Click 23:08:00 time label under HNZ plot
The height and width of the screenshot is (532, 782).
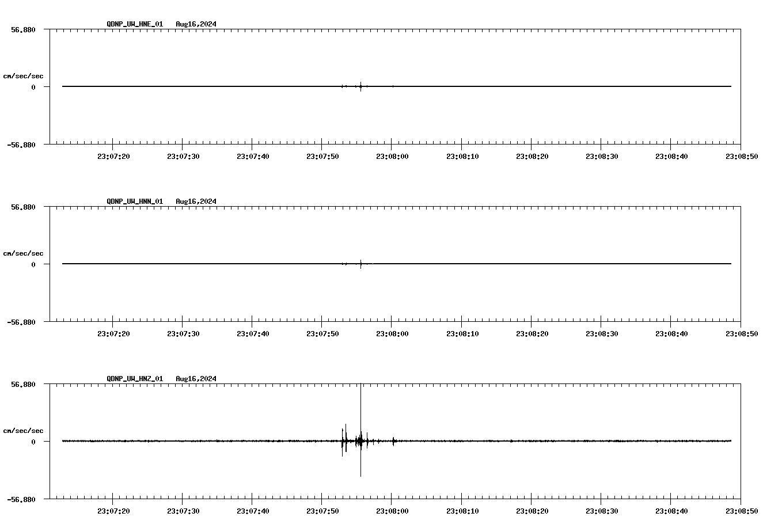pos(392,511)
